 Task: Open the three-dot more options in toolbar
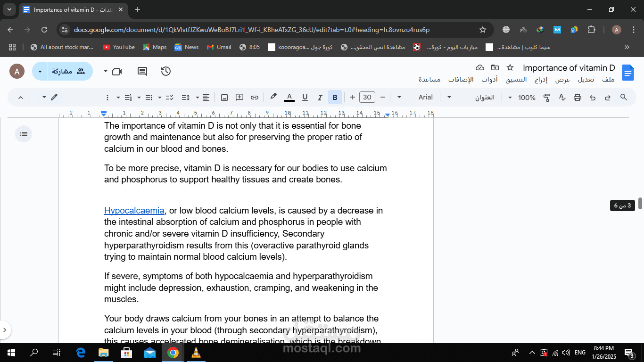pos(107,98)
